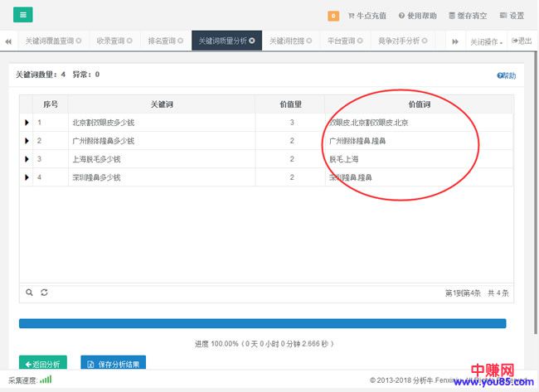Open 设置 settings in top bar
The height and width of the screenshot is (392, 539).
[x=512, y=16]
